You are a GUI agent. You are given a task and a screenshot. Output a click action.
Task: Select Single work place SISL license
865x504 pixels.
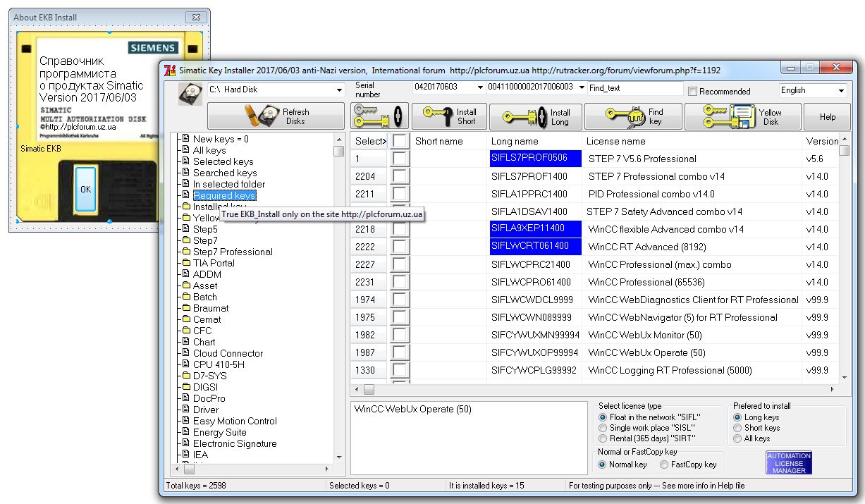pos(603,428)
